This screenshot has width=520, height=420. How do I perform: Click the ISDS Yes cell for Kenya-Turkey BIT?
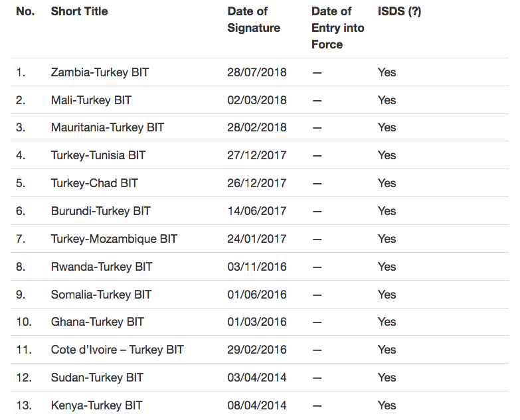(x=387, y=405)
